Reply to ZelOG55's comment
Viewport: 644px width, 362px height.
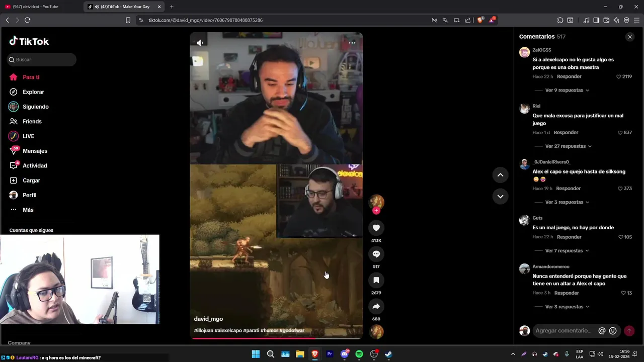tap(569, 76)
